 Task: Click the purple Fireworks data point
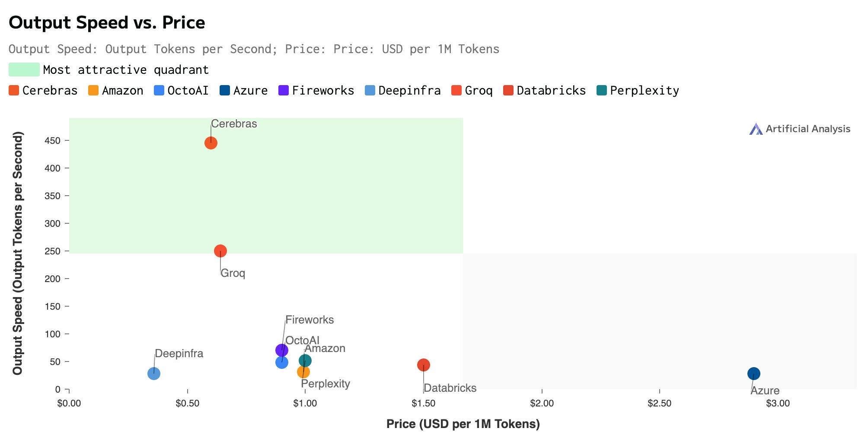tap(282, 350)
